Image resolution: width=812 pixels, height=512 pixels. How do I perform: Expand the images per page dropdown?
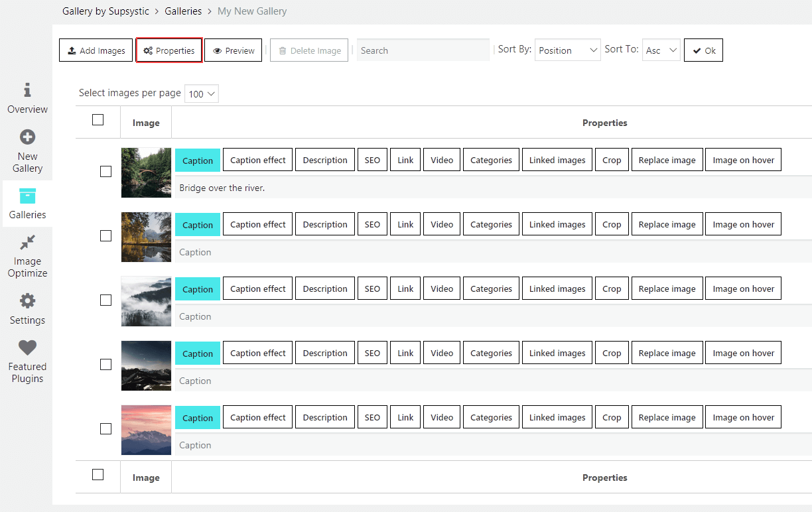[202, 94]
